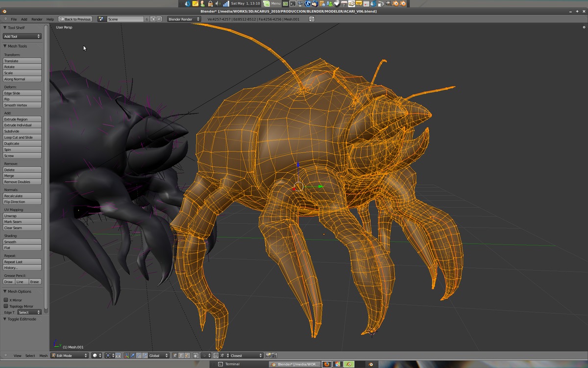Enable the rotate manipulator arc icon
The width and height of the screenshot is (588, 368).
pos(138,355)
